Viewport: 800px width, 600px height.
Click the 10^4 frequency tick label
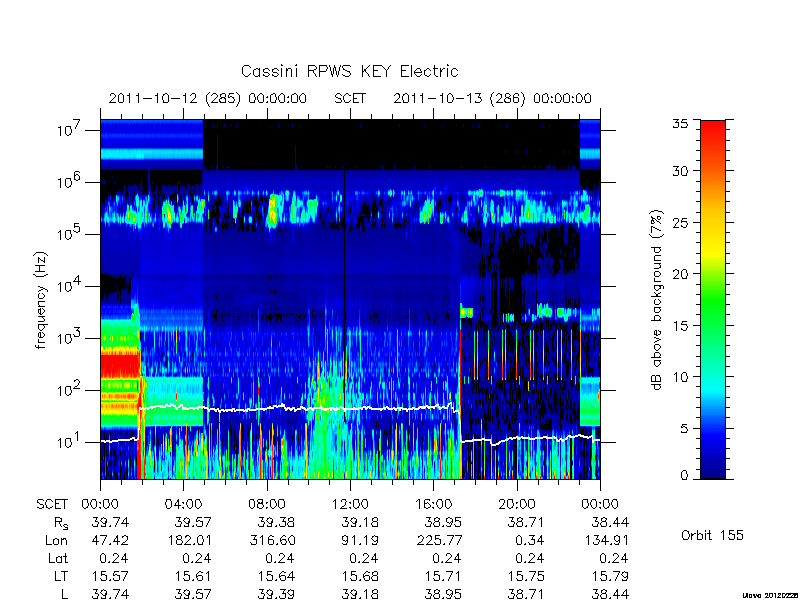coord(70,286)
